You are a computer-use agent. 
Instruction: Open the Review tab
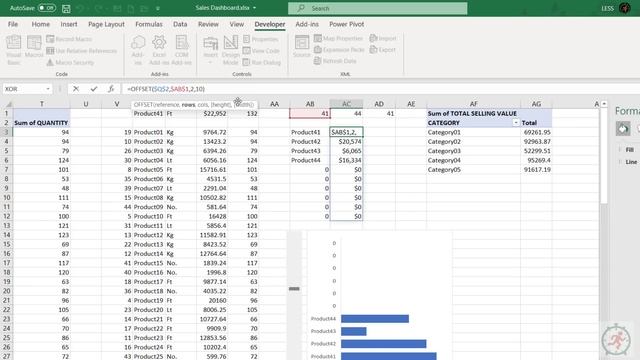[x=208, y=24]
